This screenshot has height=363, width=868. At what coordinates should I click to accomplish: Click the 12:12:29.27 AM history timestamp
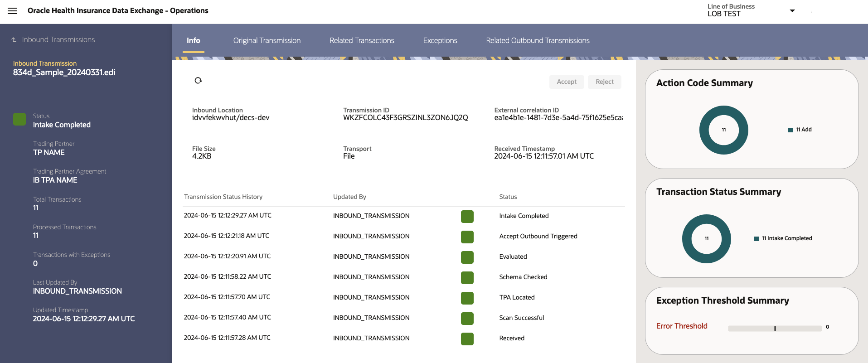[228, 216]
